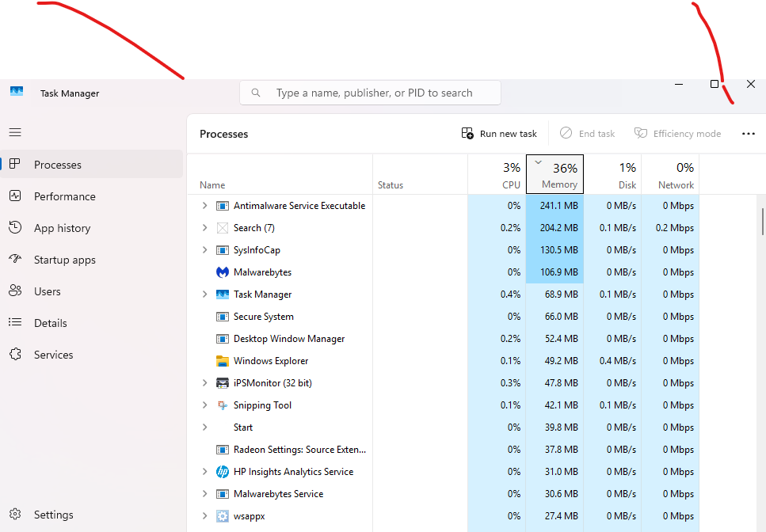This screenshot has height=532, width=766.
Task: Click the Desktop Window Manager icon
Action: tap(223, 339)
